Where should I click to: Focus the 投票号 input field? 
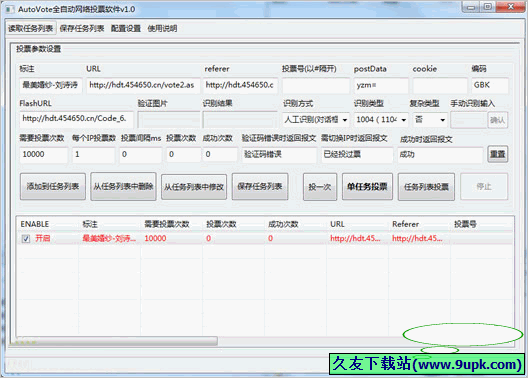316,85
